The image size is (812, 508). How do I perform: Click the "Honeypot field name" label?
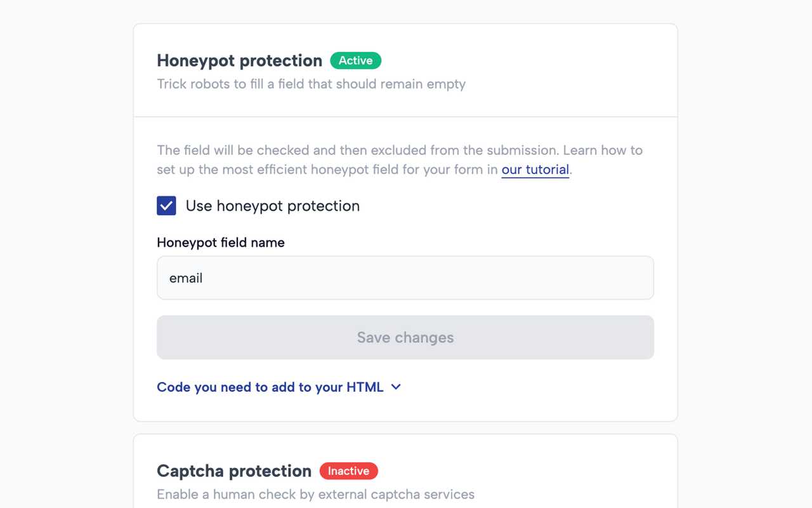(x=221, y=243)
